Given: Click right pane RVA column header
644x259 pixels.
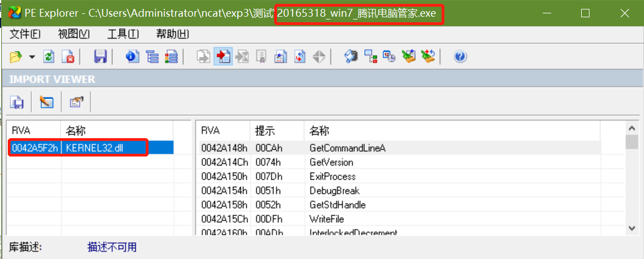Looking at the screenshot, I should coord(223,131).
